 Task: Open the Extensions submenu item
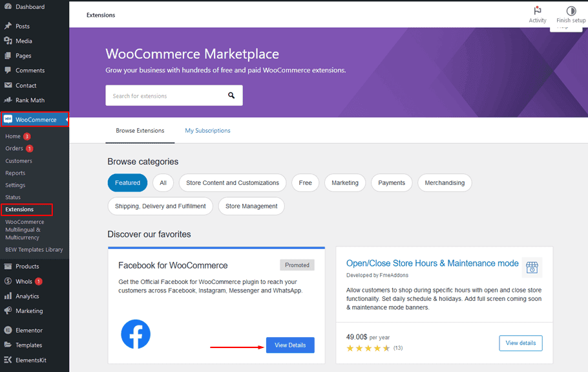tap(19, 209)
